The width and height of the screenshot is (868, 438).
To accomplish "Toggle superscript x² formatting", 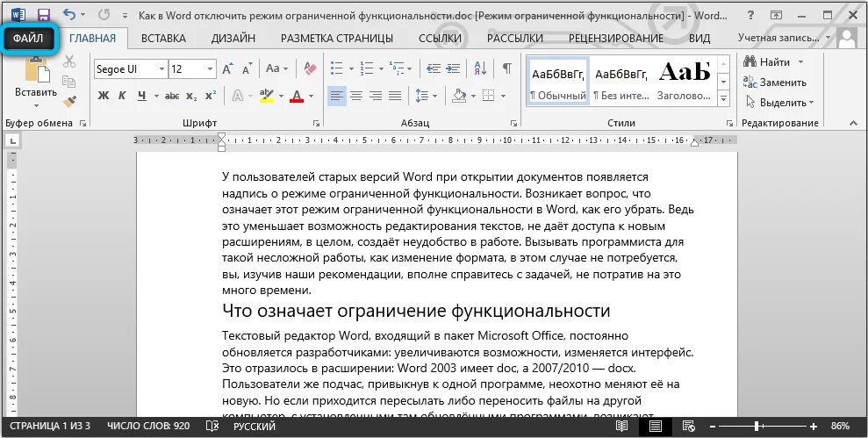I will (x=211, y=96).
